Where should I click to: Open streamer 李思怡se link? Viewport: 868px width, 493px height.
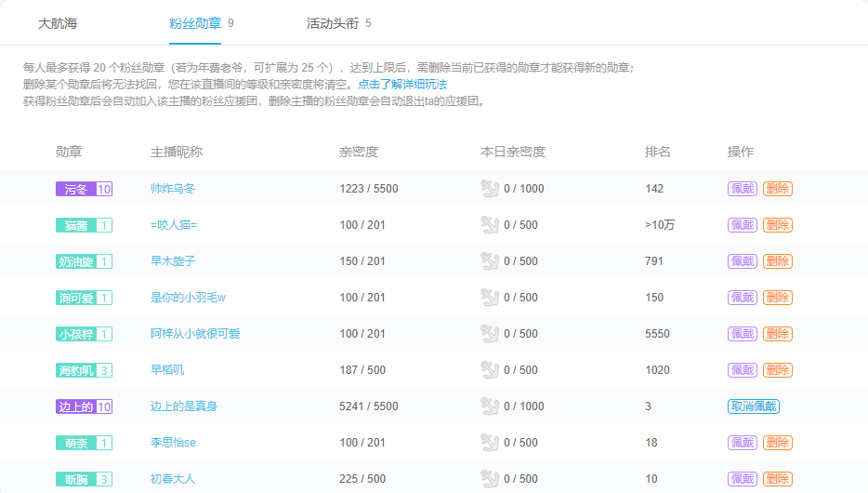pos(173,443)
